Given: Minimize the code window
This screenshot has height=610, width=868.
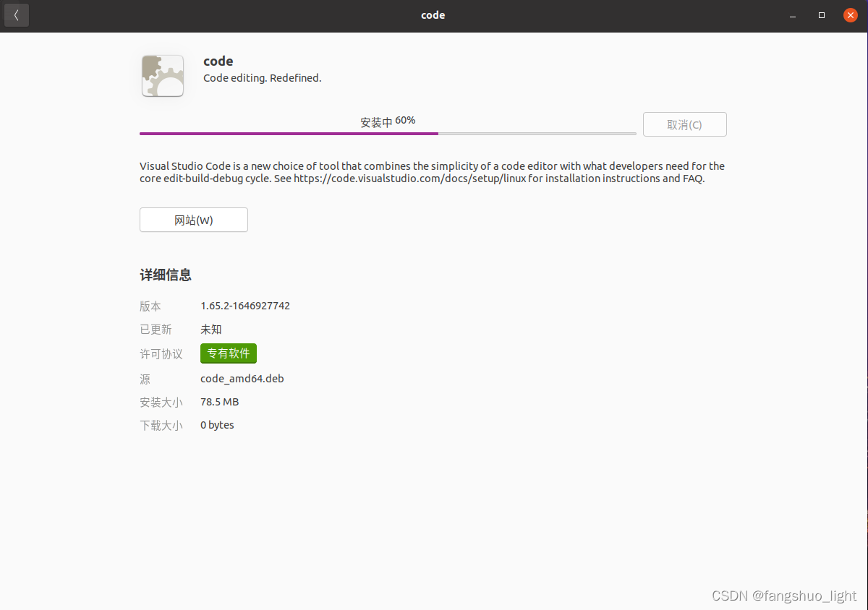Looking at the screenshot, I should click(793, 15).
